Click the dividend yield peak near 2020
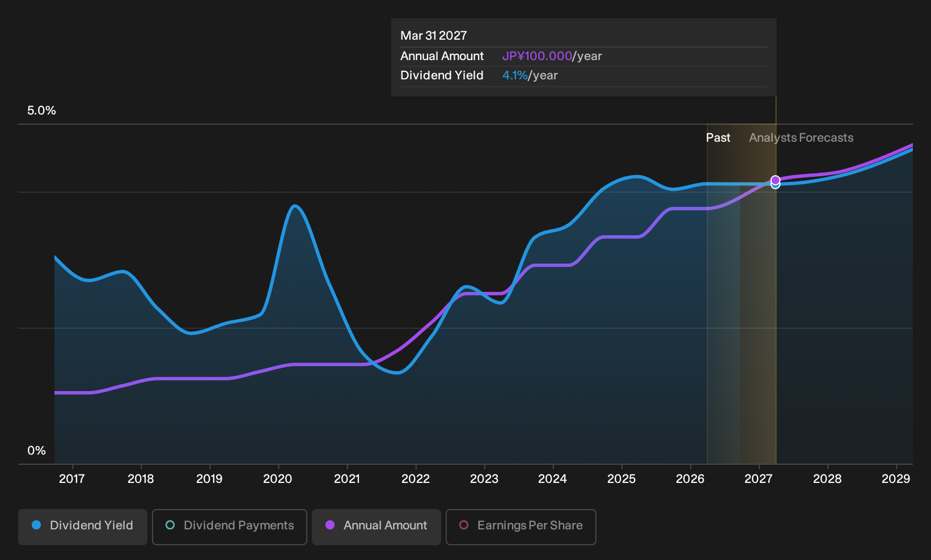 tap(294, 206)
